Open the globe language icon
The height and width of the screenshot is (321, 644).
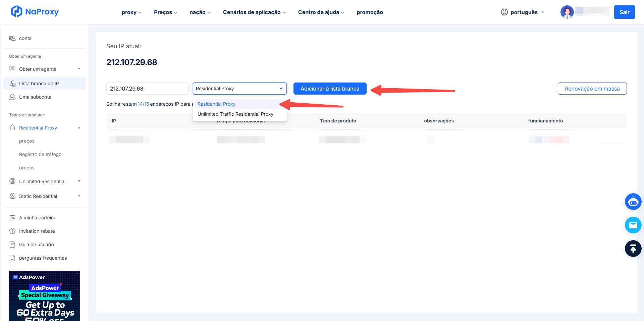click(x=504, y=12)
